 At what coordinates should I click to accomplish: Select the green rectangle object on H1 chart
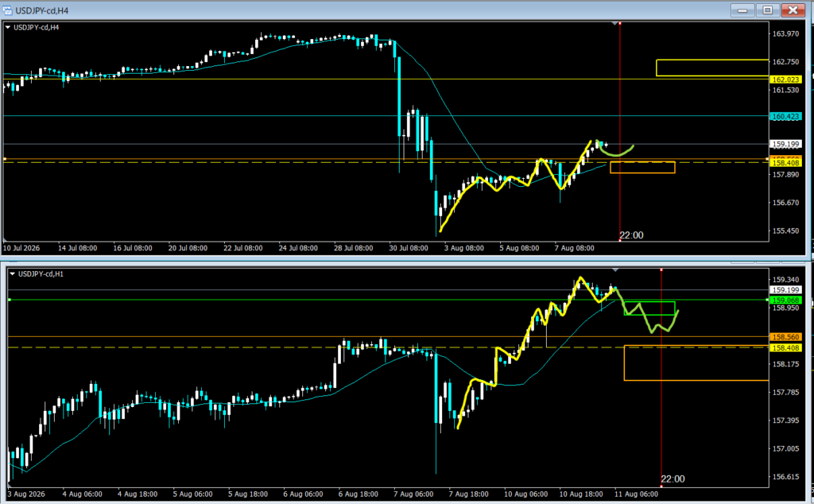pyautogui.click(x=649, y=308)
